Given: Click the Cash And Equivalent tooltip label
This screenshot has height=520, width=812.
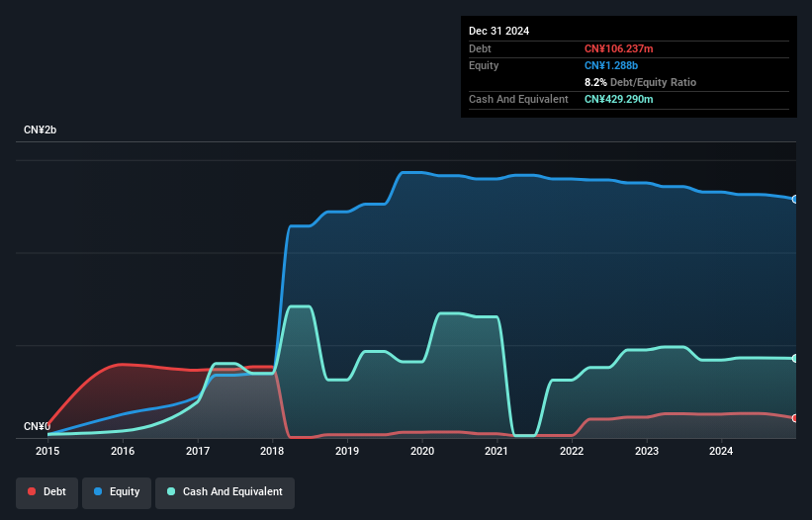Looking at the screenshot, I should 518,99.
